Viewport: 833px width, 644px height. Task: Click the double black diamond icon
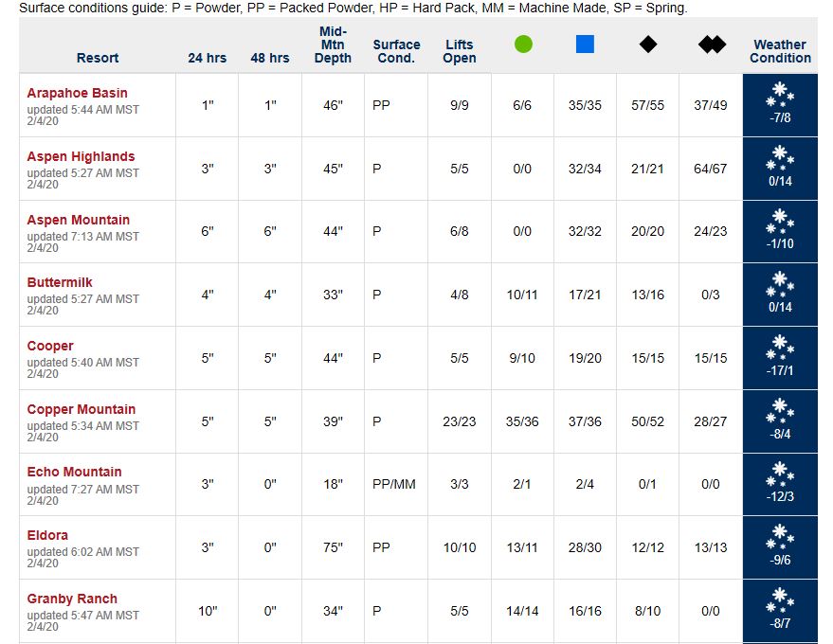(x=711, y=45)
